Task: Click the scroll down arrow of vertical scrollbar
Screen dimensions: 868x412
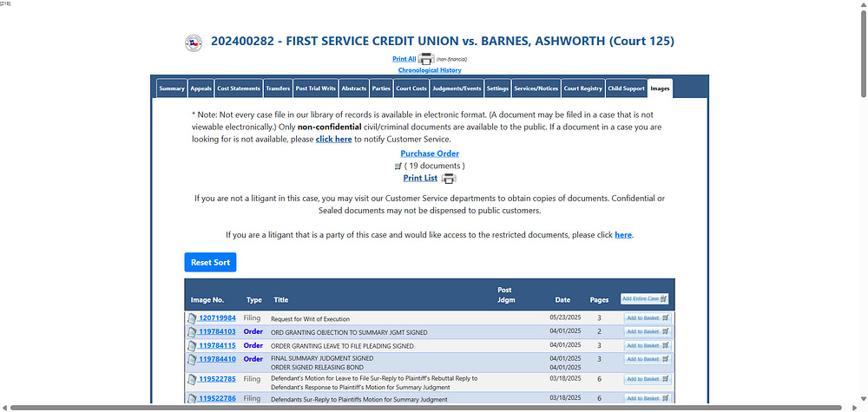Action: pyautogui.click(x=863, y=399)
